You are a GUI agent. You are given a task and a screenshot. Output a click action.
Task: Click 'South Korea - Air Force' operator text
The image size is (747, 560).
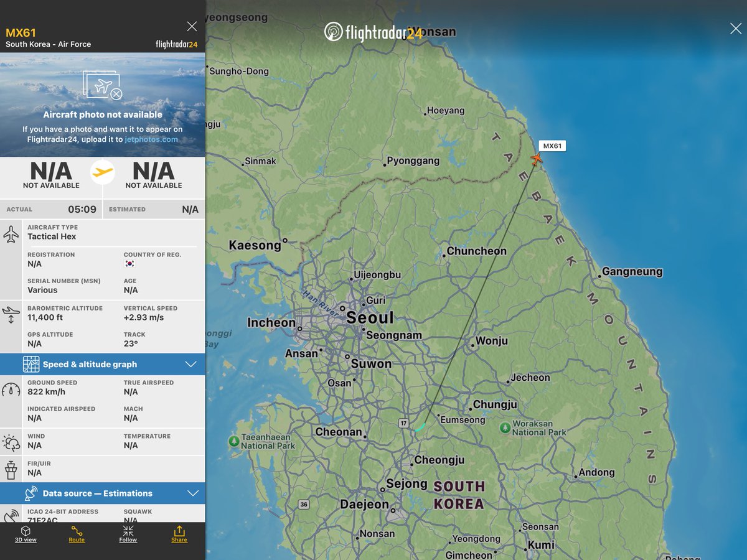[49, 44]
